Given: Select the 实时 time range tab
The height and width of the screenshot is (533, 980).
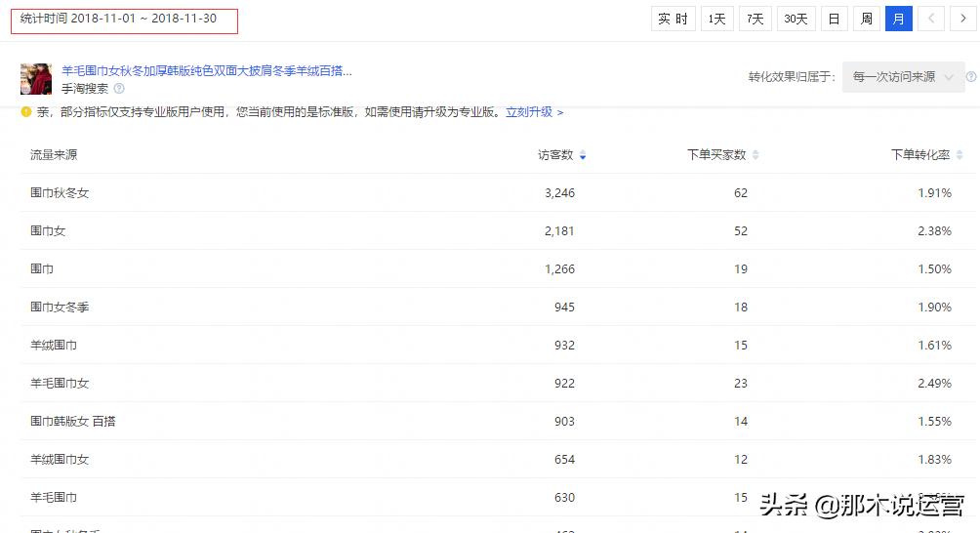Looking at the screenshot, I should 673,19.
